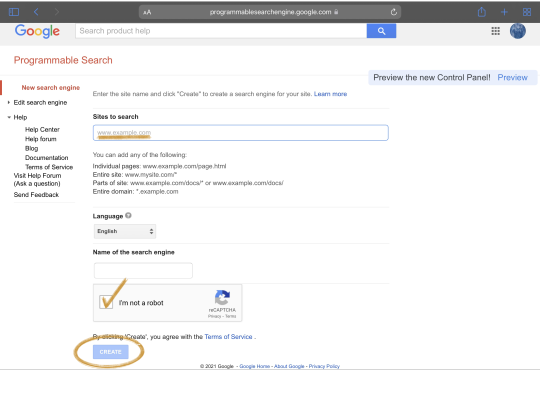Open Documentation under Help

click(x=46, y=158)
